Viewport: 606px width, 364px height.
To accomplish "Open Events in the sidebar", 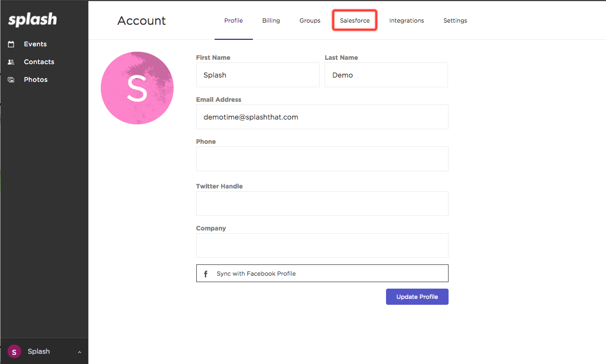I will coord(35,44).
